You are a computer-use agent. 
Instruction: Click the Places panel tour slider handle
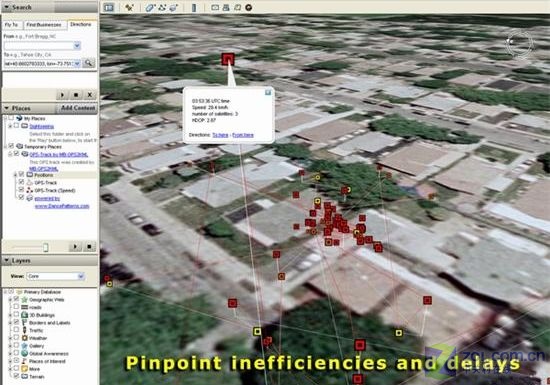46,247
